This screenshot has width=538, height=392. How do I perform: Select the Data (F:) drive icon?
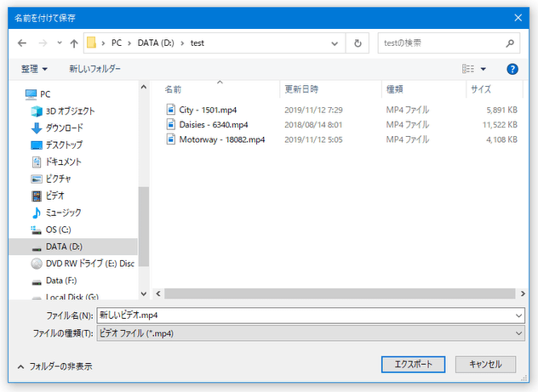point(37,281)
